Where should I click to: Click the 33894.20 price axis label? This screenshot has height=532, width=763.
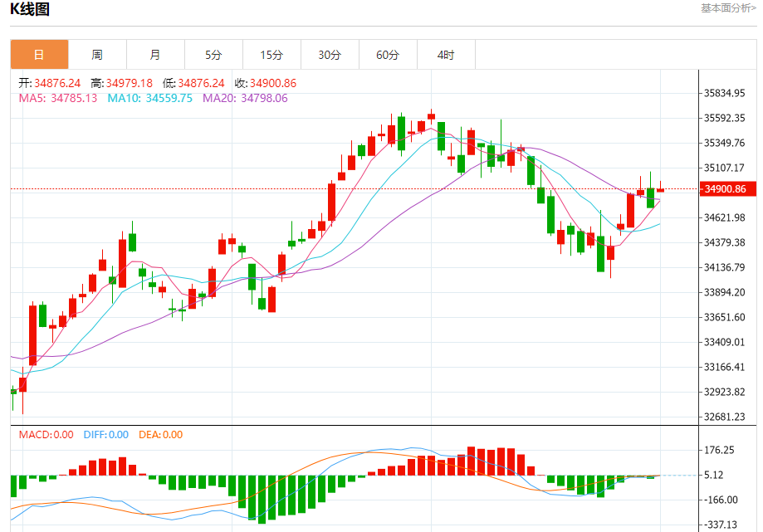[725, 292]
